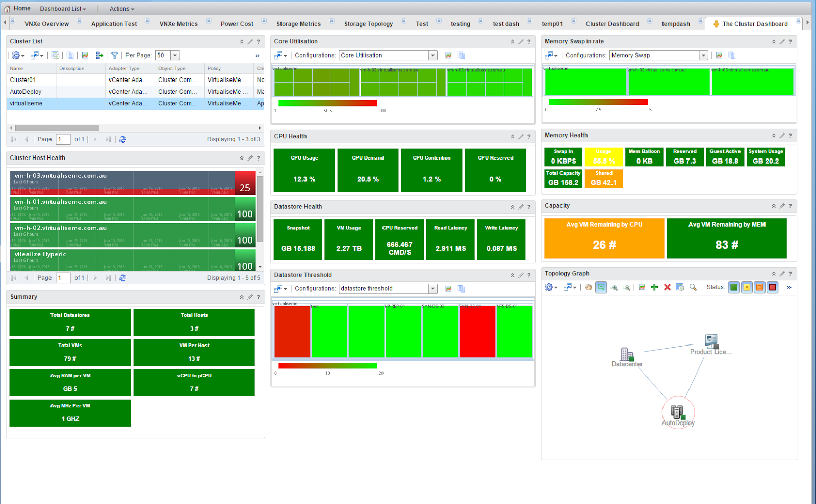Collapse the Summary widget panel
The width and height of the screenshot is (816, 504).
[x=242, y=297]
